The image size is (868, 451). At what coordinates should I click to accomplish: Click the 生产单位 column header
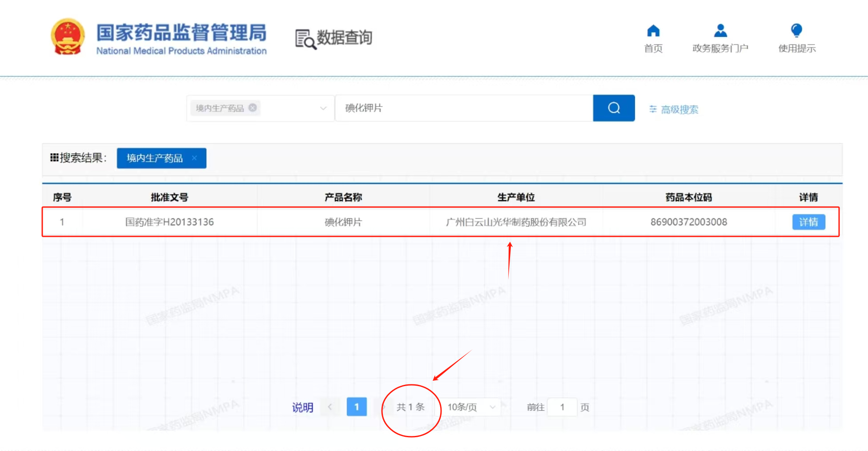pos(516,197)
